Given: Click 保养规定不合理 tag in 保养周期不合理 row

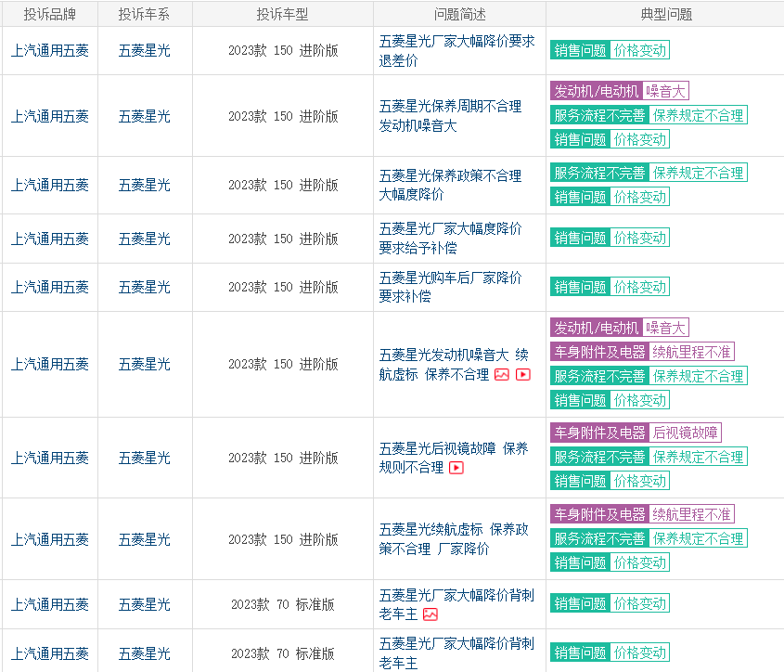Looking at the screenshot, I should click(699, 116).
